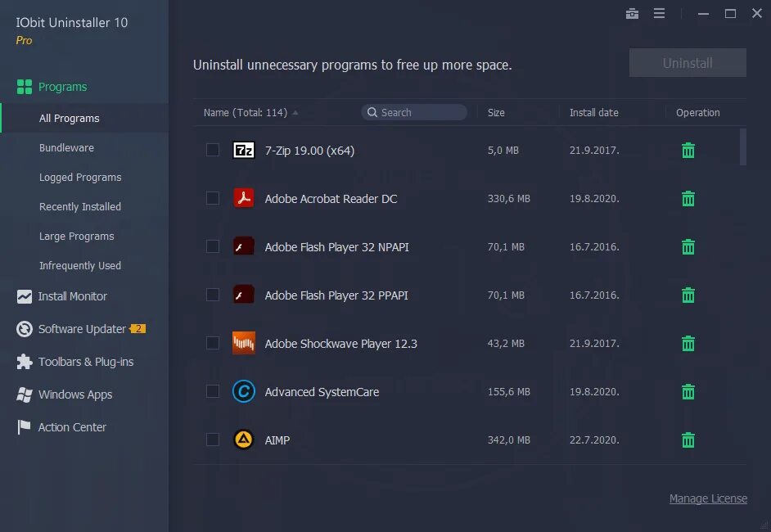Check the AIMP checkbox
This screenshot has height=532, width=771.
pos(213,439)
